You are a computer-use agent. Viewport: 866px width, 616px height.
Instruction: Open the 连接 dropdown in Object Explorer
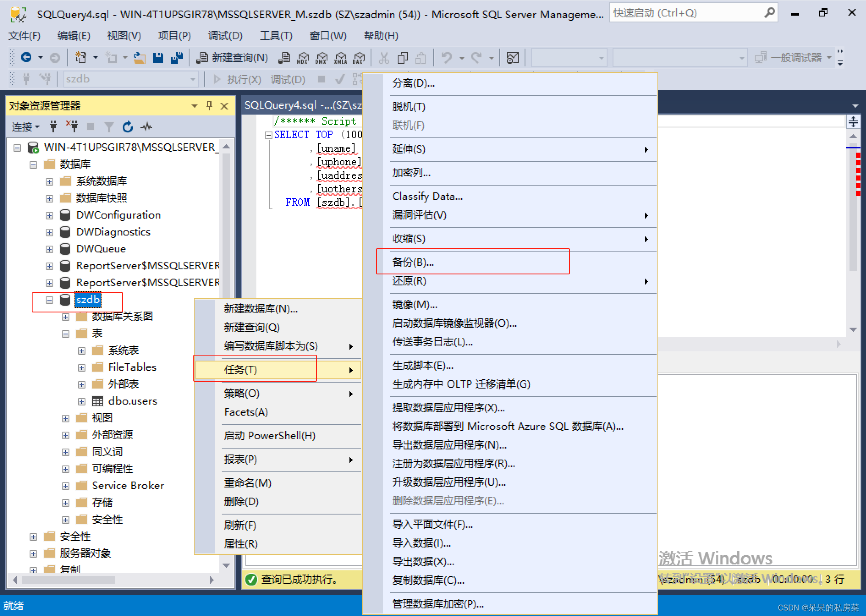pos(25,126)
